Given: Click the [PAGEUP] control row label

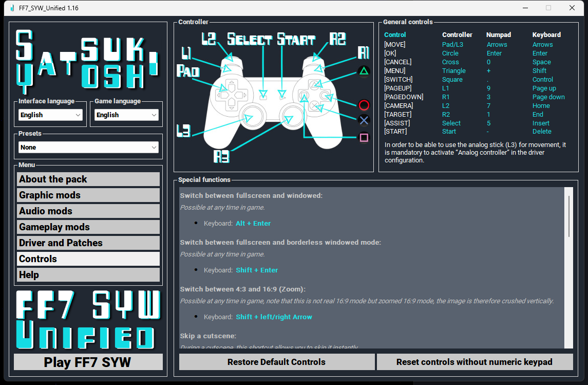Looking at the screenshot, I should (397, 88).
